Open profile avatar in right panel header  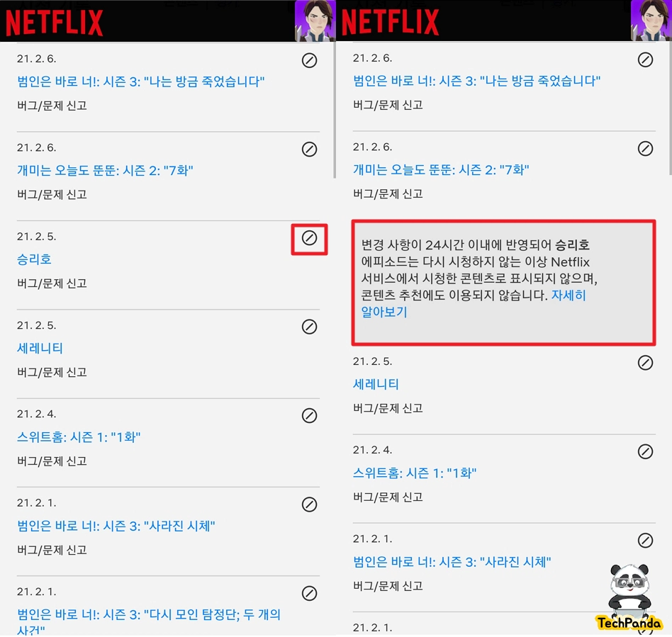[x=651, y=21]
